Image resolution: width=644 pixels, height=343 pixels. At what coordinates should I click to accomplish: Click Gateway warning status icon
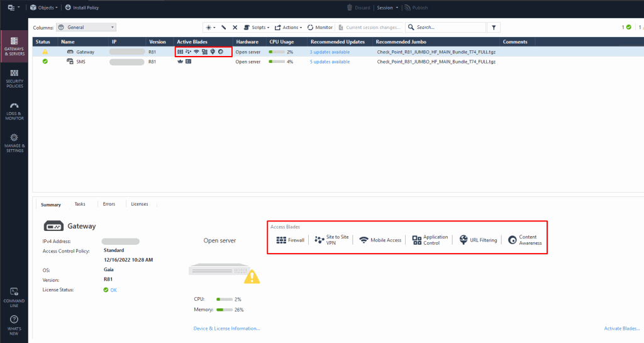pyautogui.click(x=45, y=52)
